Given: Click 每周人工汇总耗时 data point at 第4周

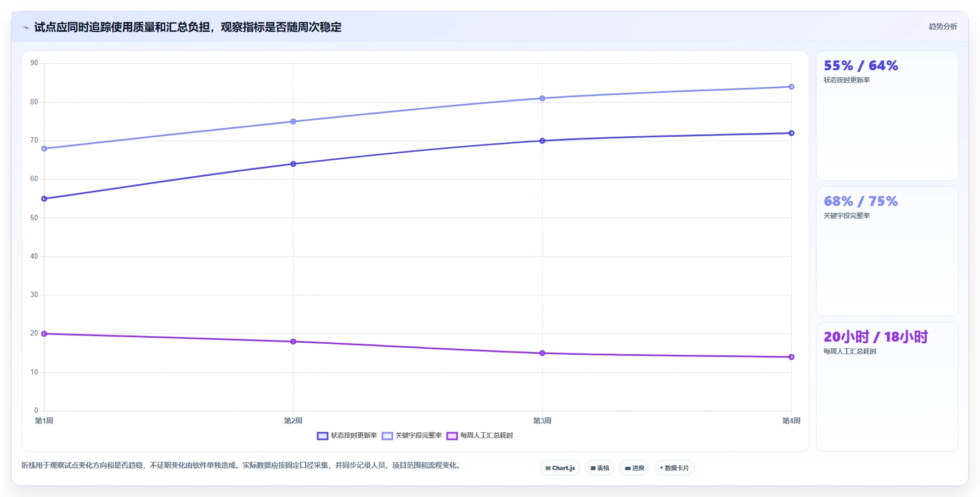Looking at the screenshot, I should coord(791,357).
